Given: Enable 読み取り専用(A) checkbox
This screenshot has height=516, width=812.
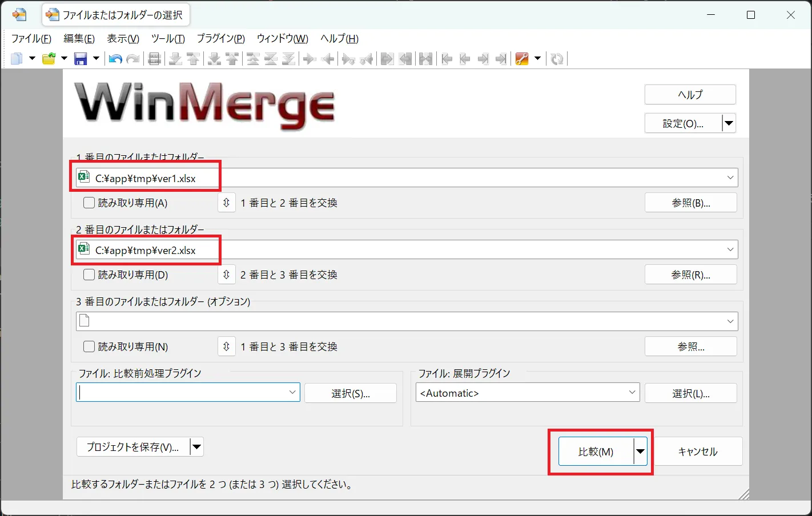Looking at the screenshot, I should [89, 203].
